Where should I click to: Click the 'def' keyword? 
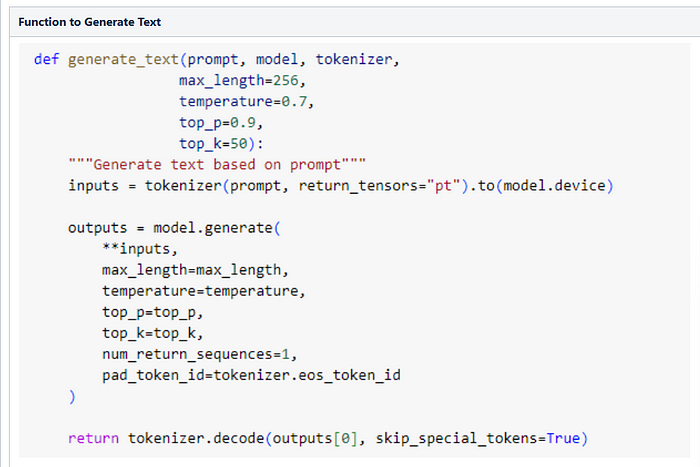click(46, 59)
